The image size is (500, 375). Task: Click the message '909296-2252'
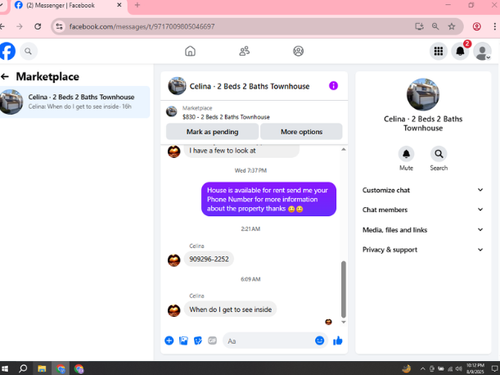(x=209, y=259)
